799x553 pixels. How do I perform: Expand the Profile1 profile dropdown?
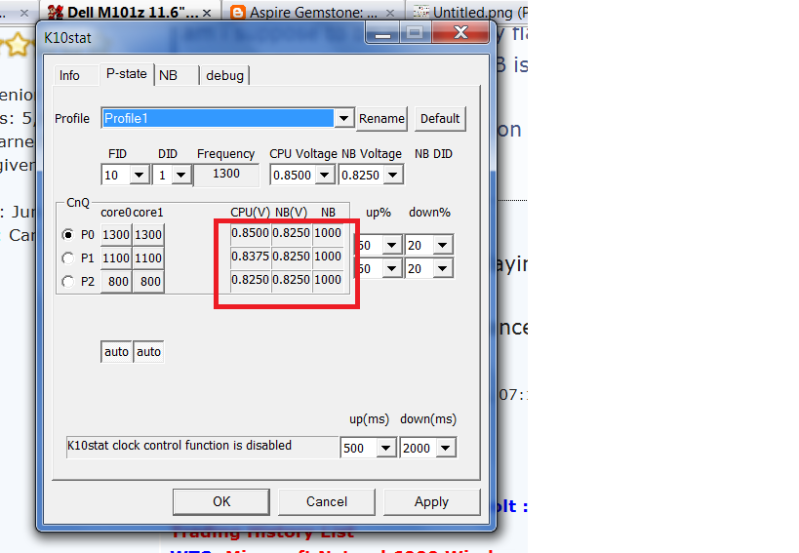344,118
